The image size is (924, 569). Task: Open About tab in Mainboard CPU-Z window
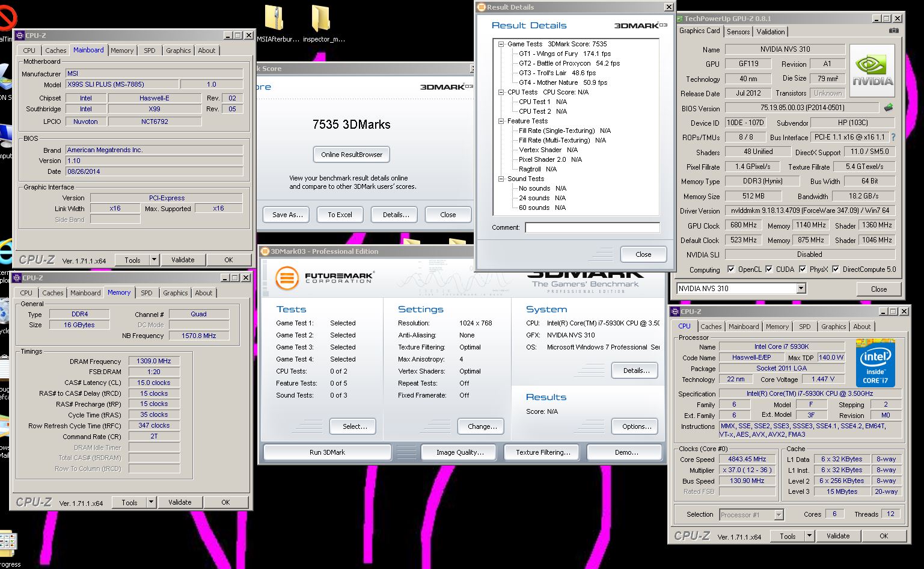[x=206, y=51]
